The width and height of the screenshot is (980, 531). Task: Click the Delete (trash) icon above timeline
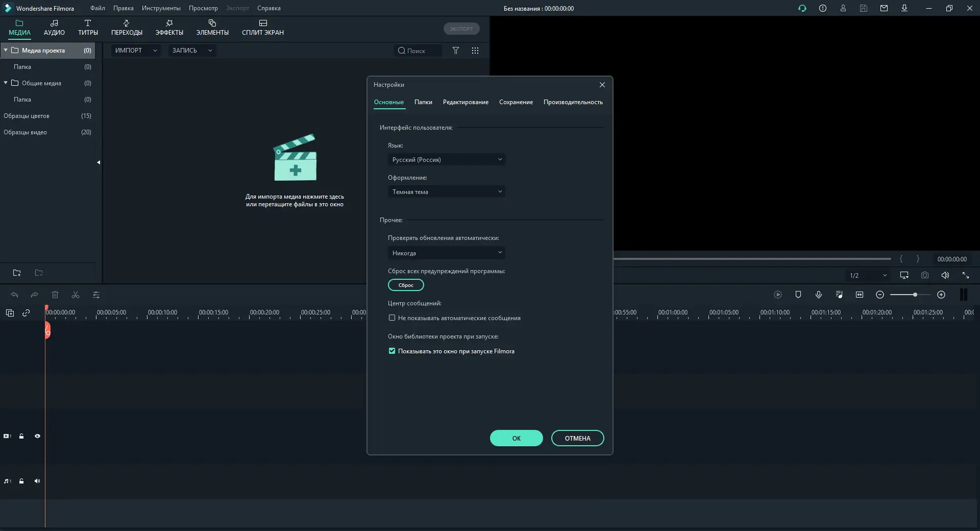tap(55, 295)
